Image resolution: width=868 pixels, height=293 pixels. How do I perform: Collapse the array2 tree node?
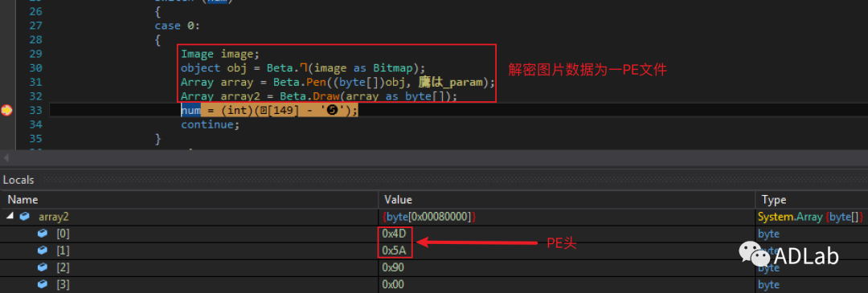click(x=10, y=217)
